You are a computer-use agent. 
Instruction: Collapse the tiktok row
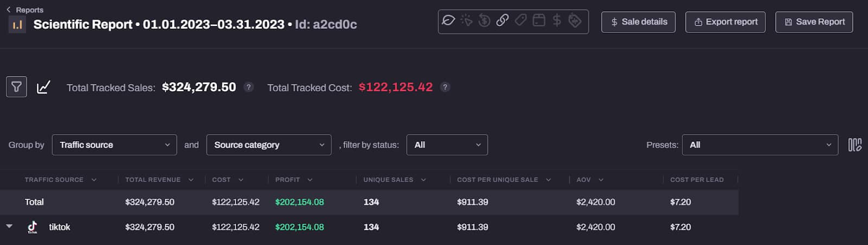[x=9, y=227]
